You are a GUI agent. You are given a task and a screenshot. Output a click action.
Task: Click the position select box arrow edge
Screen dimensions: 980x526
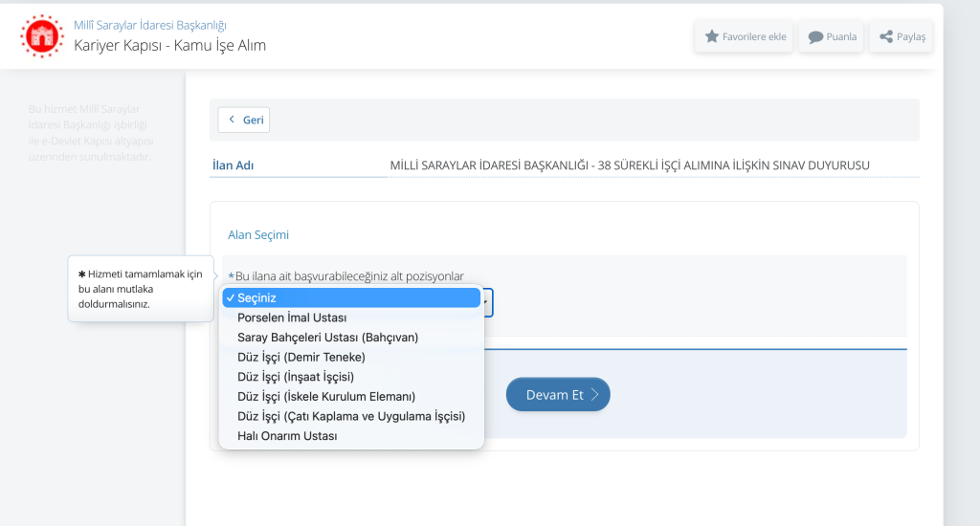coord(487,302)
